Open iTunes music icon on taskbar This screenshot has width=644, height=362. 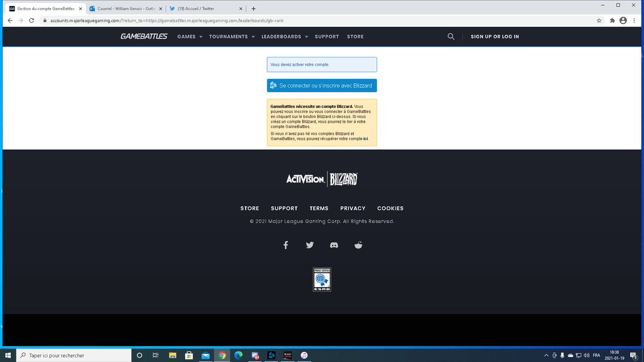click(304, 355)
